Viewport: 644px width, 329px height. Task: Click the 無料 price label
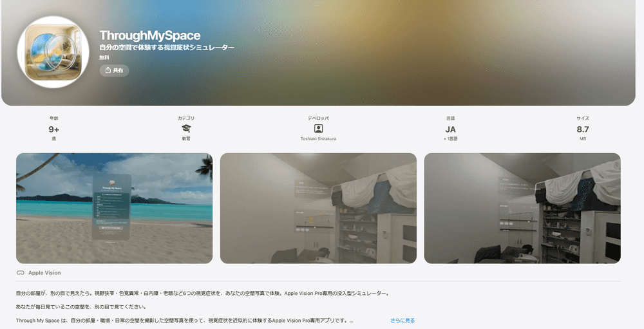(x=104, y=58)
